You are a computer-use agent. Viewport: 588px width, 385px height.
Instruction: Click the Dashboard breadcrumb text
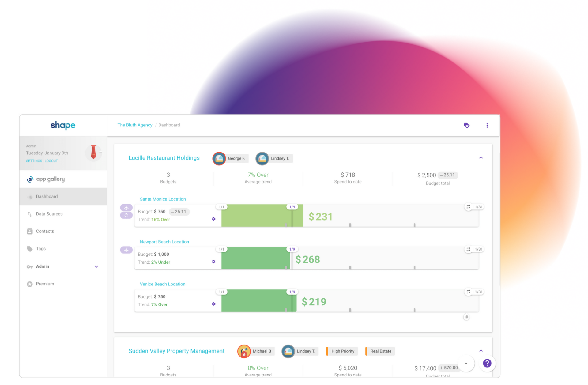pos(169,125)
